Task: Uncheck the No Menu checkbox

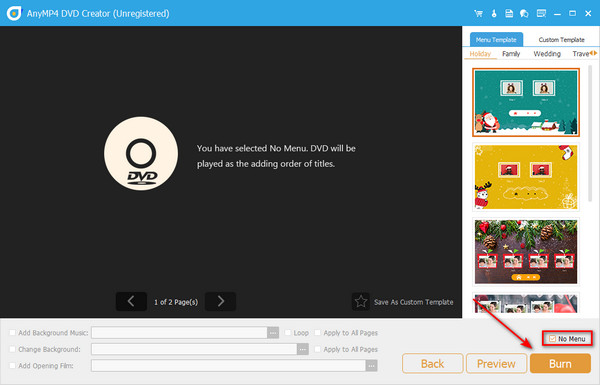Action: point(552,339)
